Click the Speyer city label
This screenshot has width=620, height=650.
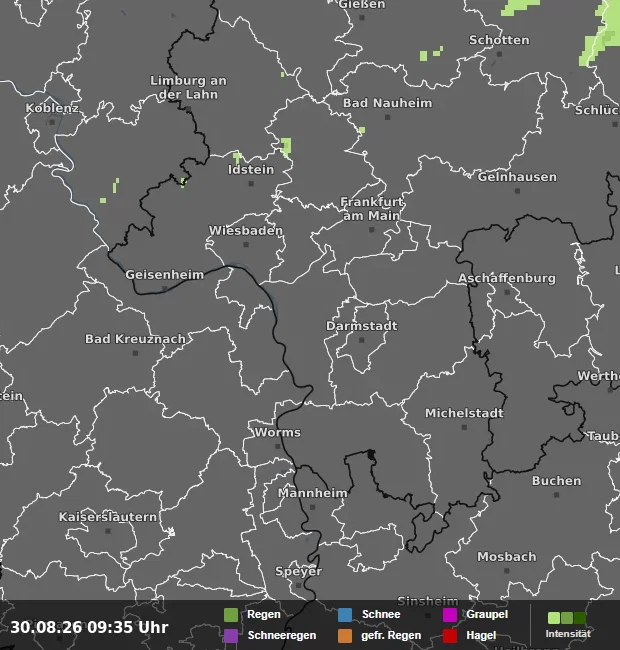point(298,571)
